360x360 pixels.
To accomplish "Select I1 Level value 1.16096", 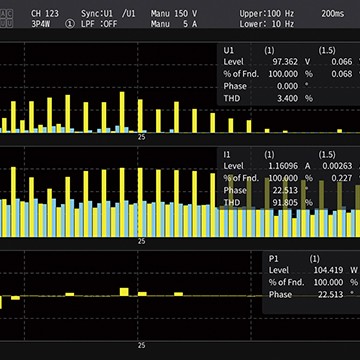I will coord(283,166).
